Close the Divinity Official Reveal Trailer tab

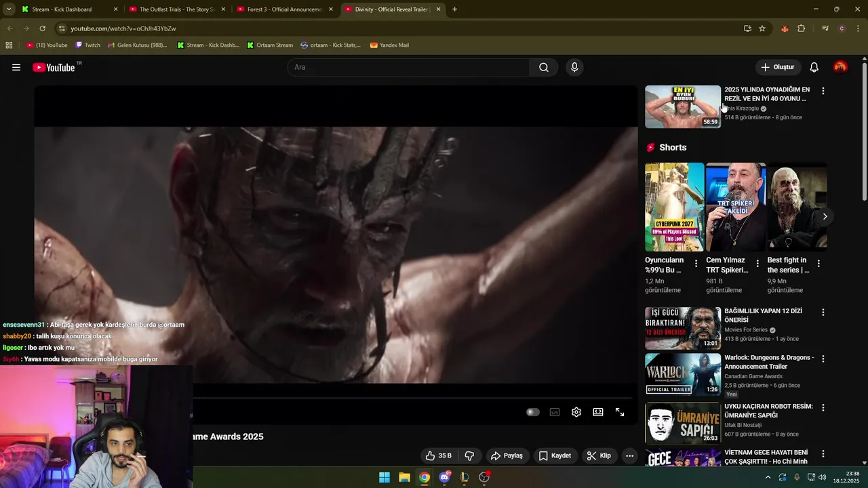click(x=438, y=9)
